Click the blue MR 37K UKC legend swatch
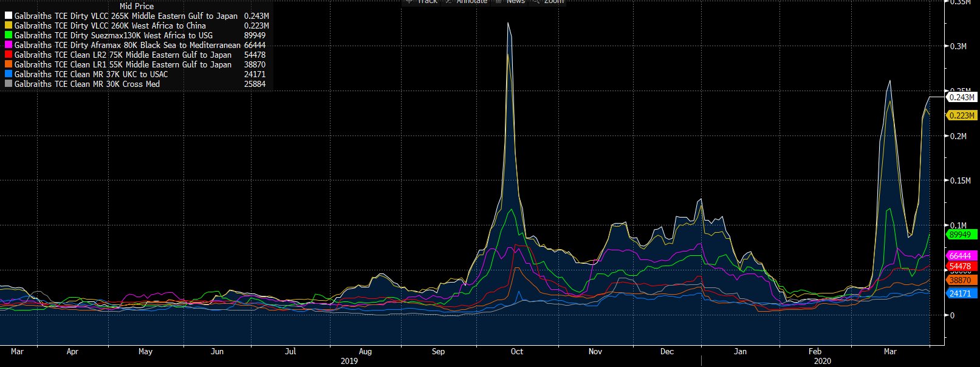 pyautogui.click(x=9, y=75)
